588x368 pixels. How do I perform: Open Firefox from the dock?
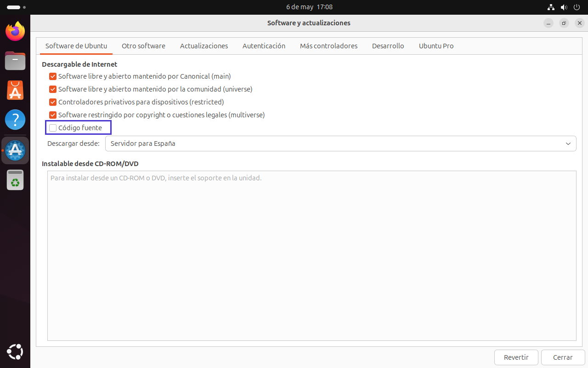15,31
